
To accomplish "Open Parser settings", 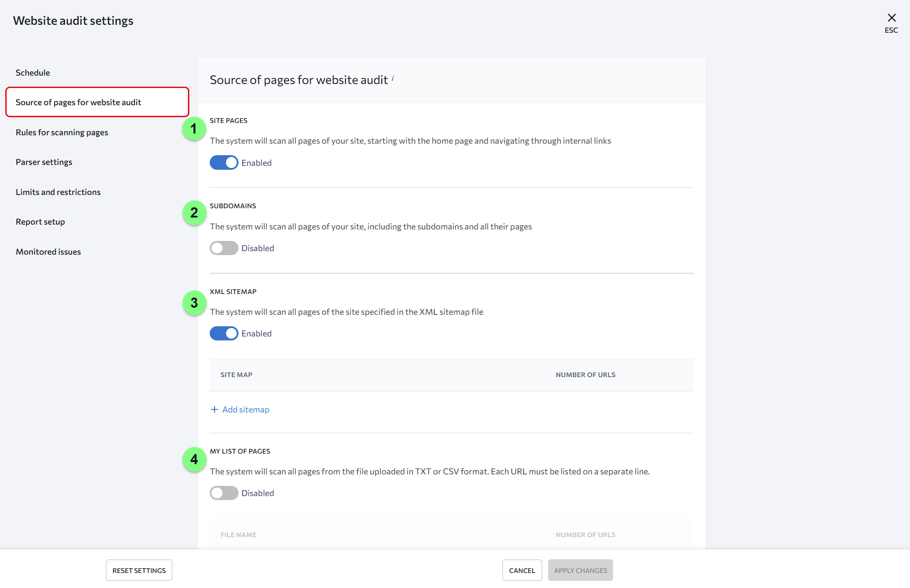I will [x=44, y=162].
